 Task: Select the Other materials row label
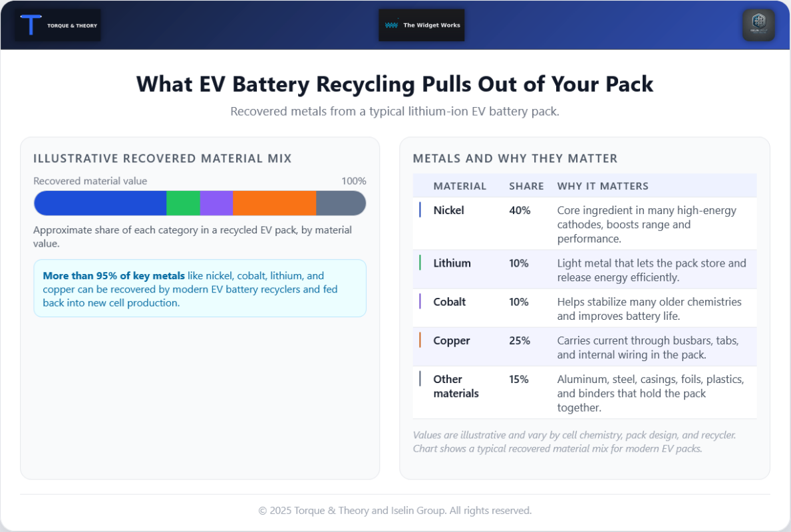(x=456, y=386)
